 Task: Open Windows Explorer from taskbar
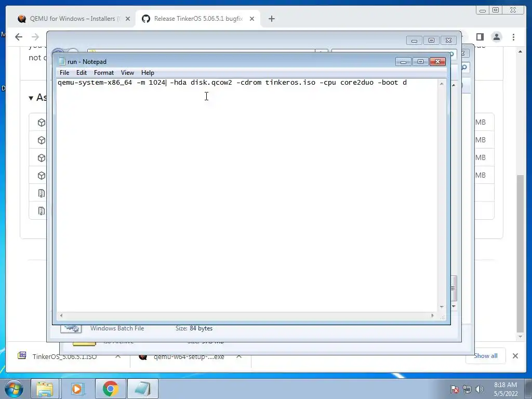45,389
